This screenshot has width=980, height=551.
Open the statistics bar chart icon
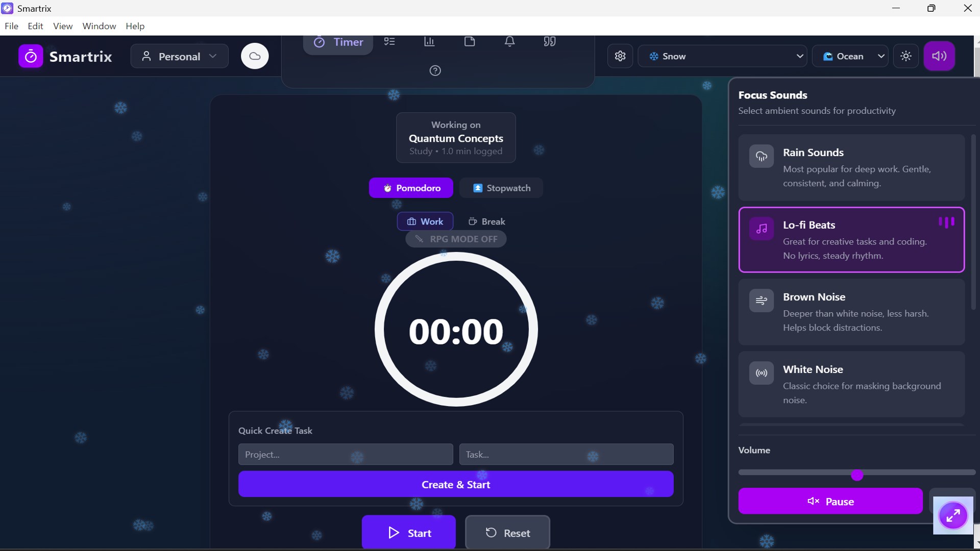pyautogui.click(x=429, y=42)
